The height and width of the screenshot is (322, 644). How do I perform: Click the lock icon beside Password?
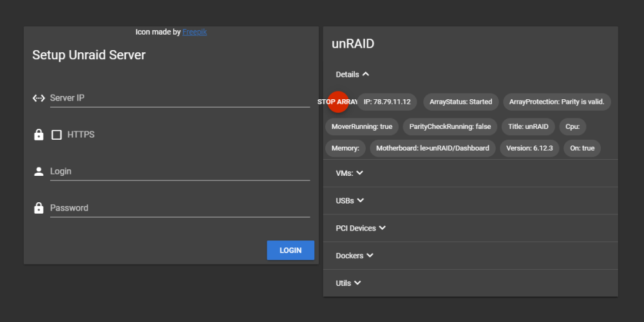[39, 208]
